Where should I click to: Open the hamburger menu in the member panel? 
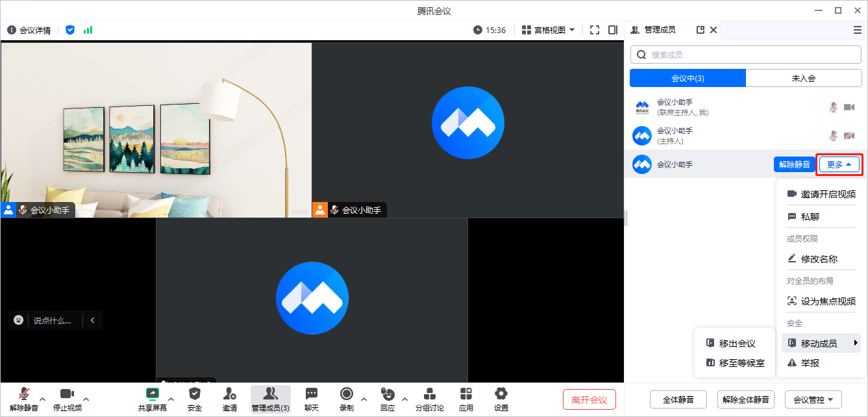(858, 30)
